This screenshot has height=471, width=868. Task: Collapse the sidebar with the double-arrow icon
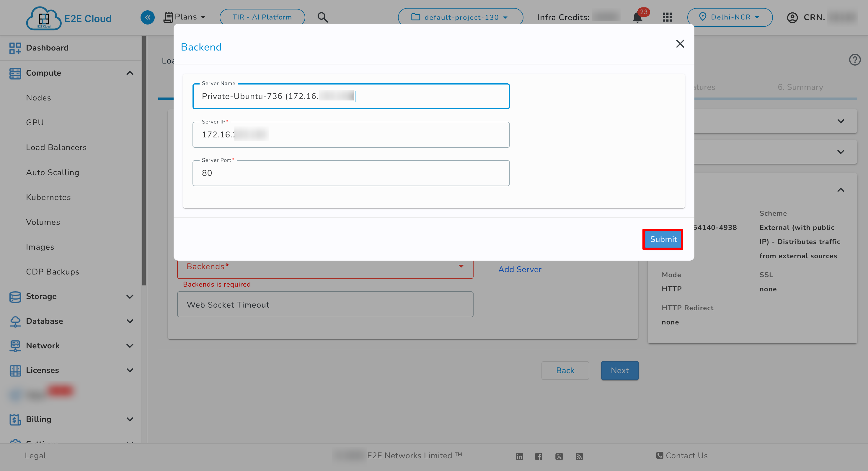pos(147,17)
